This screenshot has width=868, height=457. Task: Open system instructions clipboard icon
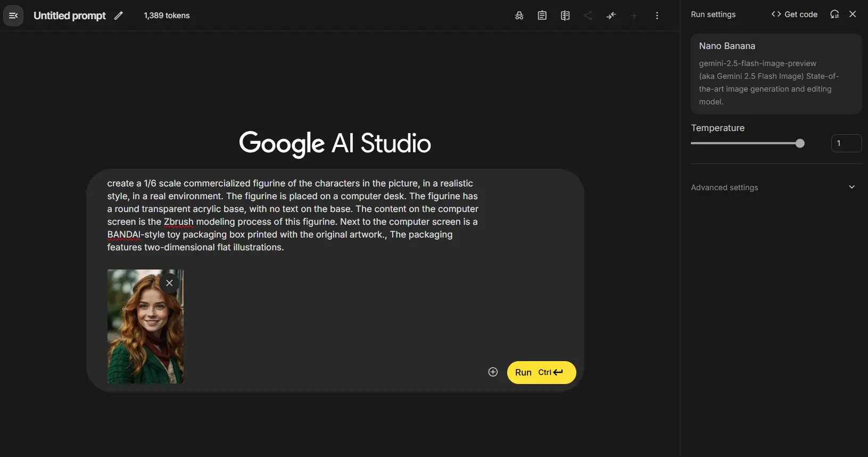pyautogui.click(x=542, y=15)
